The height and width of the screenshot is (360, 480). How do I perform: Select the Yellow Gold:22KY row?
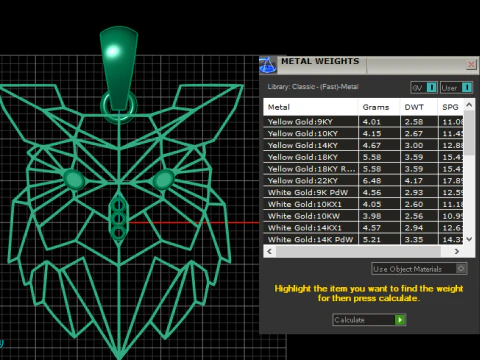(363, 181)
